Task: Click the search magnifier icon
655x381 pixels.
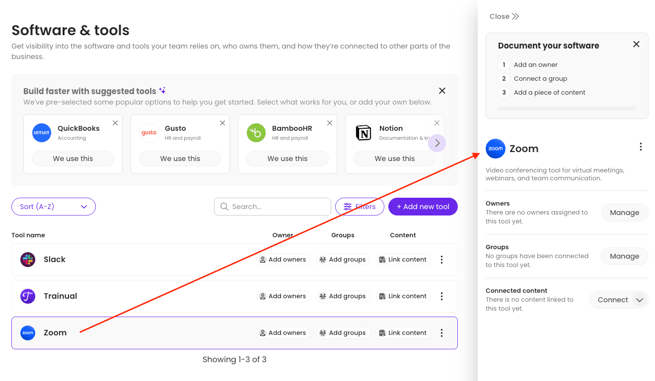Action: click(224, 206)
